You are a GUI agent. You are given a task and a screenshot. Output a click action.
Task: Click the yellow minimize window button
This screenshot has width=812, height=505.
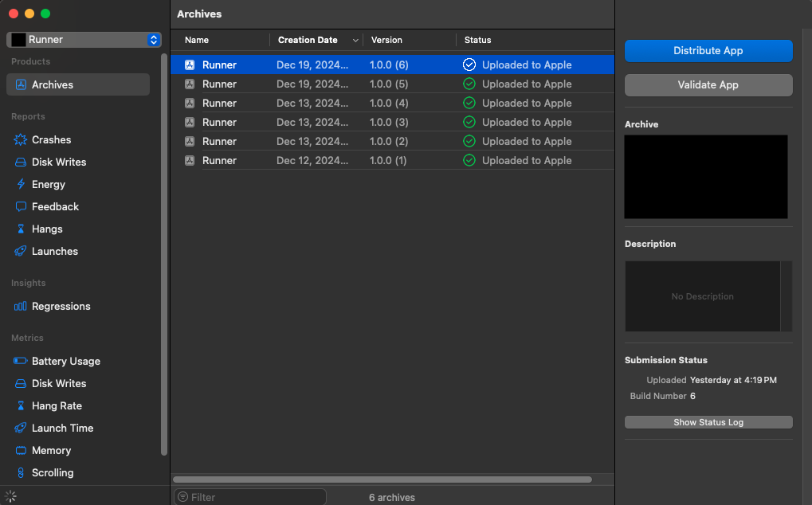29,14
